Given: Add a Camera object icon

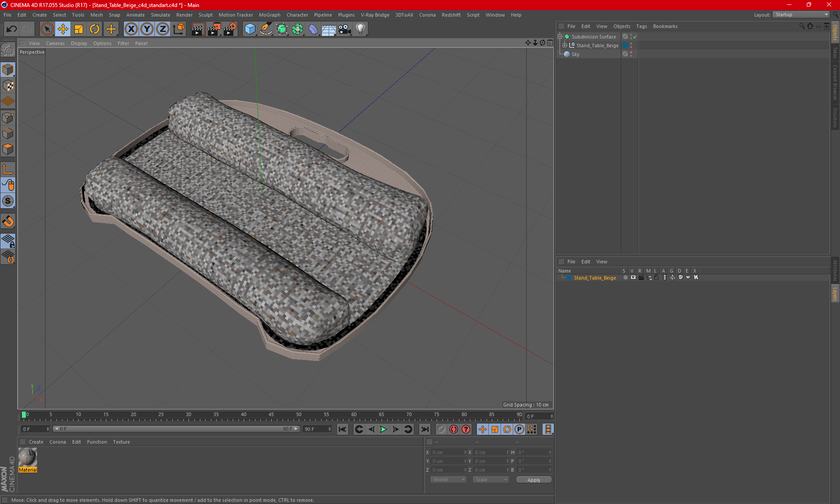Looking at the screenshot, I should (344, 29).
